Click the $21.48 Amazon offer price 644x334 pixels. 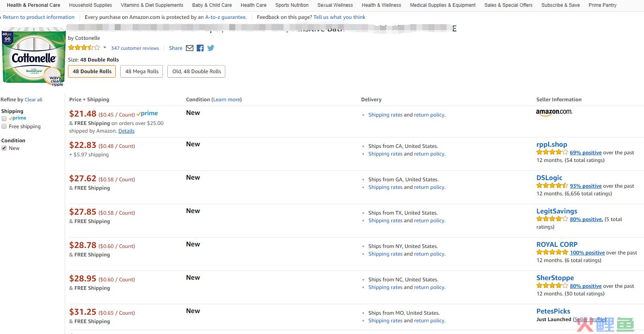tap(83, 114)
